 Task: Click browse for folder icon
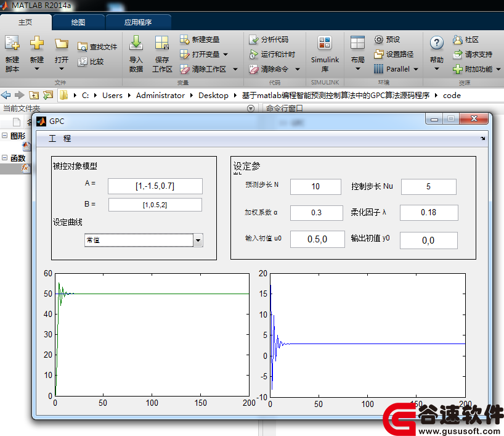coord(48,95)
